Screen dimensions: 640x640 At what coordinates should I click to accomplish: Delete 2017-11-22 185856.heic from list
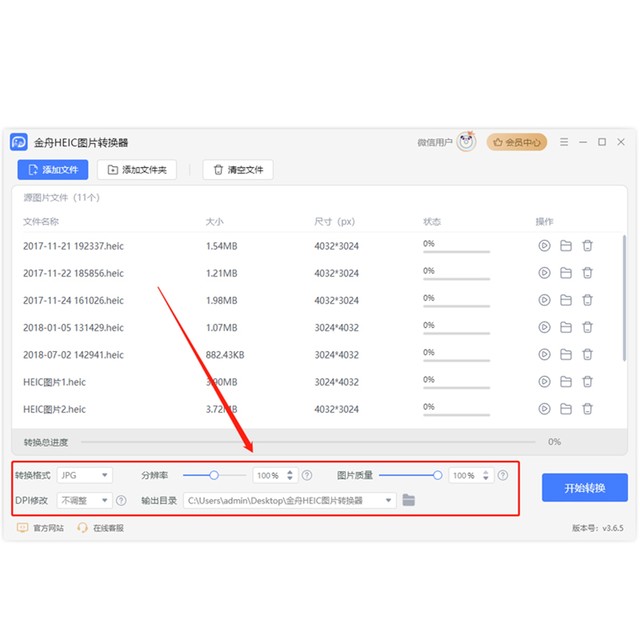pos(587,273)
